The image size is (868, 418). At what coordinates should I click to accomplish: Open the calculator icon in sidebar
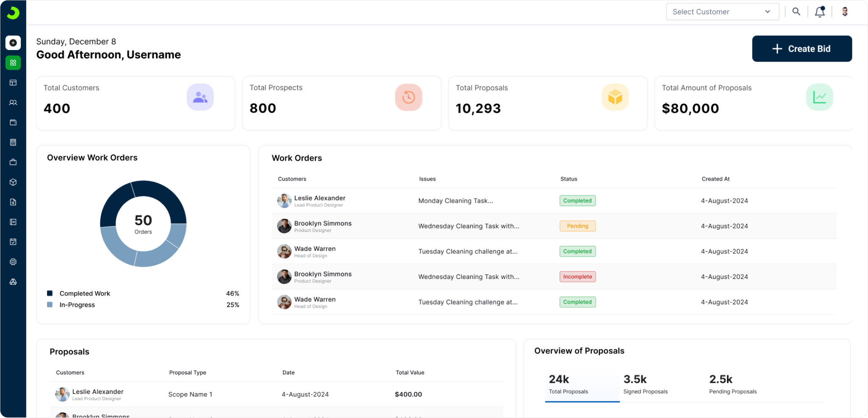[x=13, y=142]
